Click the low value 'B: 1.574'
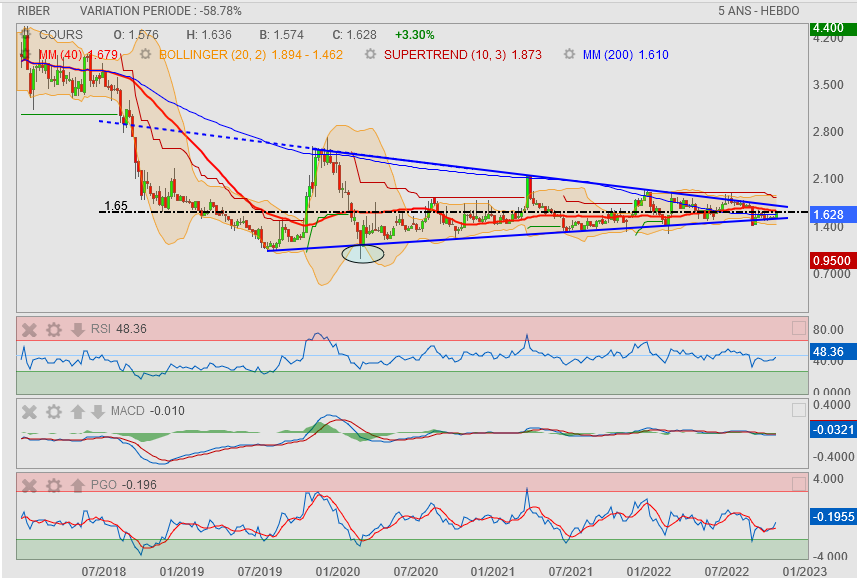 (x=281, y=34)
